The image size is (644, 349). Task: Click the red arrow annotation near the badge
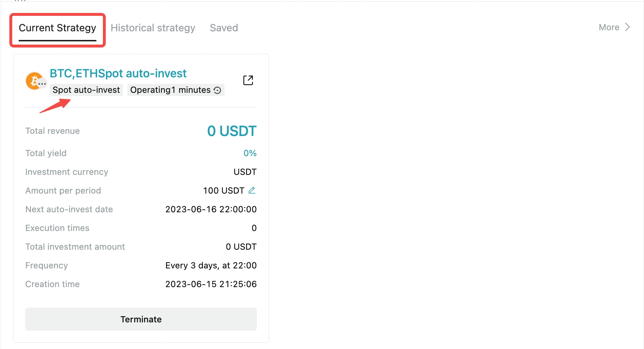(x=54, y=104)
